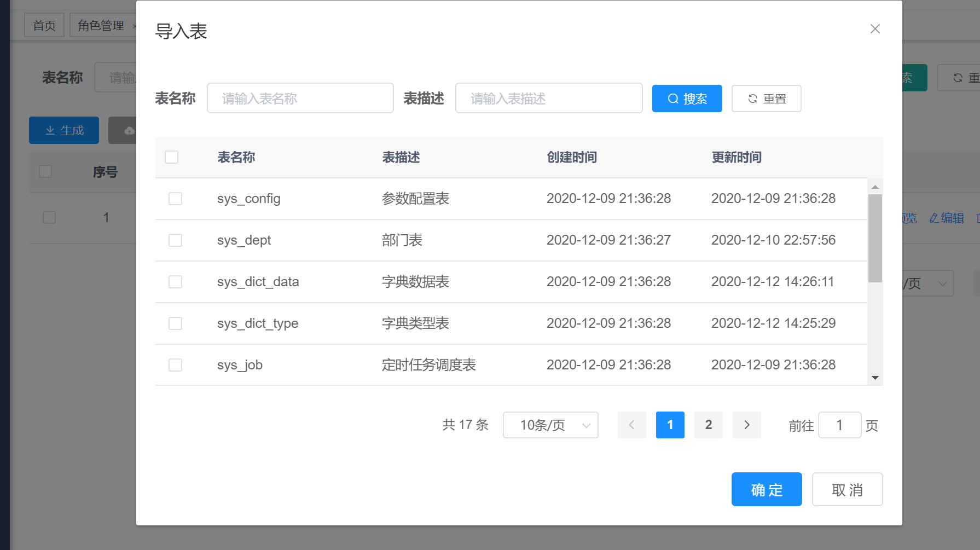This screenshot has width=980, height=550.
Task: Click the 部门表 description cell
Action: coord(402,240)
